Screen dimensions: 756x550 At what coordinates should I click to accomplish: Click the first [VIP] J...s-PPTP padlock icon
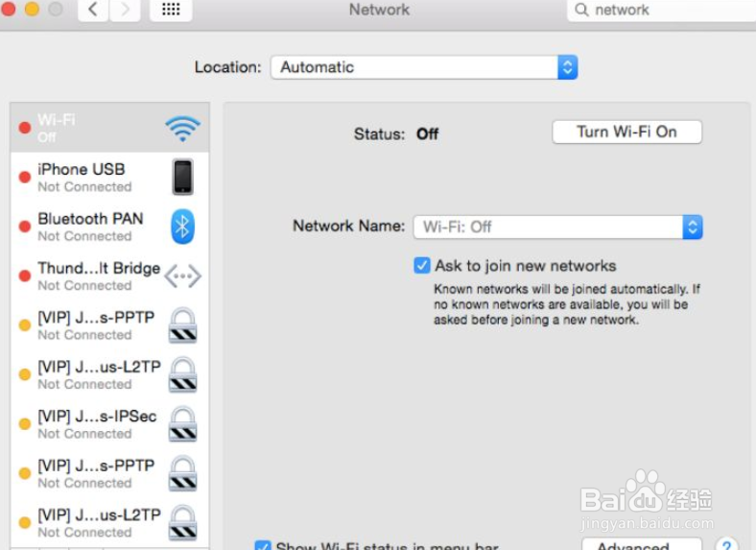[182, 325]
